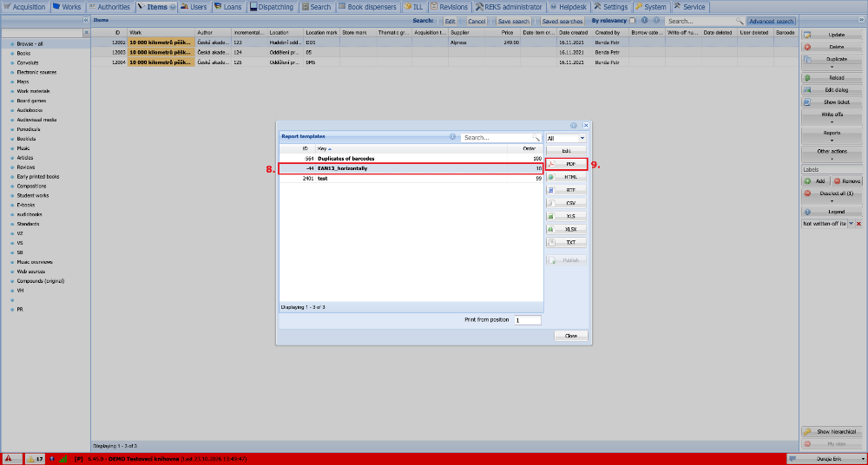
Task: Open the Legend
Action: pyautogui.click(x=832, y=212)
